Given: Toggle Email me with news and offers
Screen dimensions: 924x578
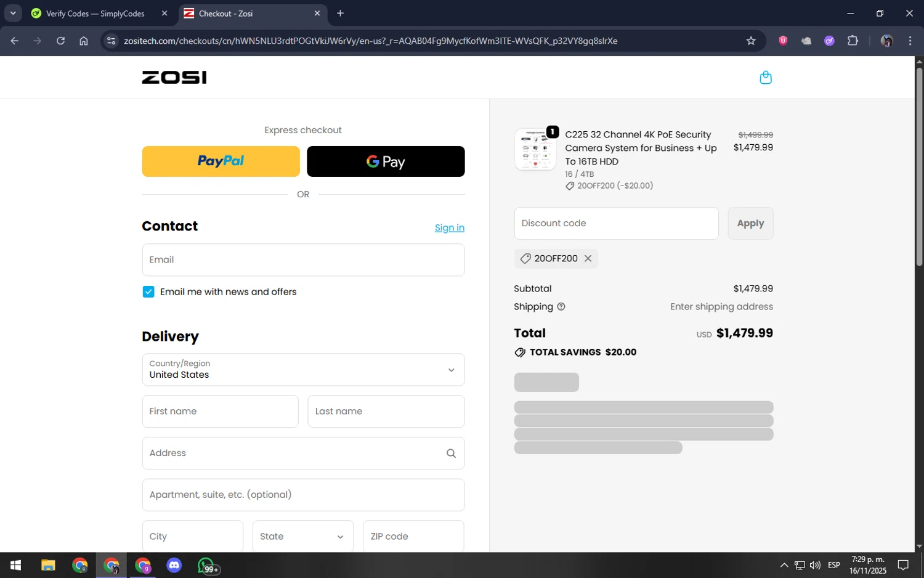Looking at the screenshot, I should [148, 292].
